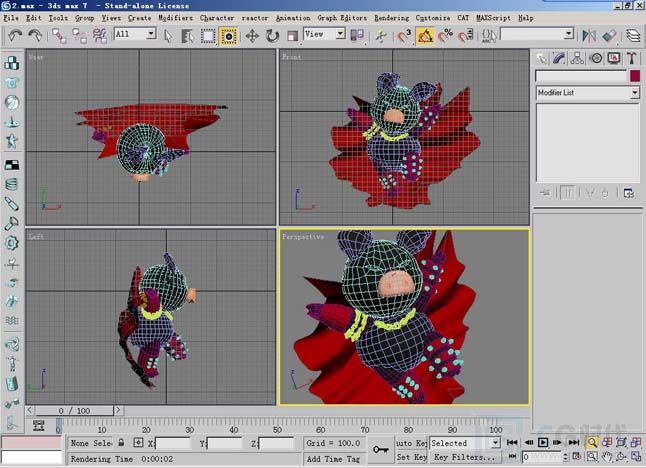Click the Pan view hand icon
The height and width of the screenshot is (468, 646).
click(607, 456)
